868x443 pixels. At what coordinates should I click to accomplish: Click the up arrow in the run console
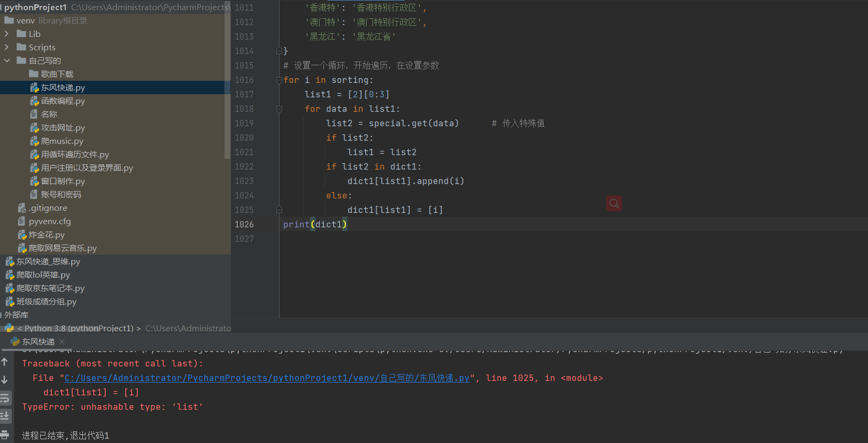click(x=5, y=362)
